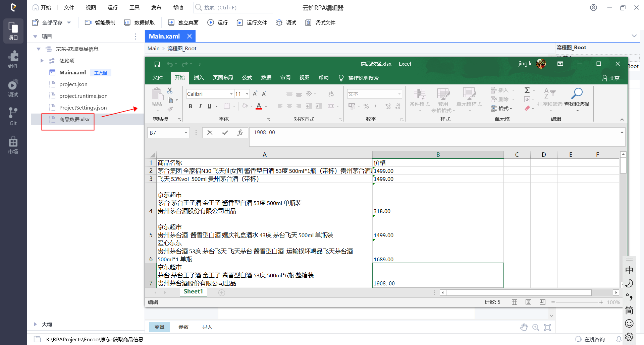Click the 参数 arguments panel button
Screen dimensions: 644x345
point(183,327)
